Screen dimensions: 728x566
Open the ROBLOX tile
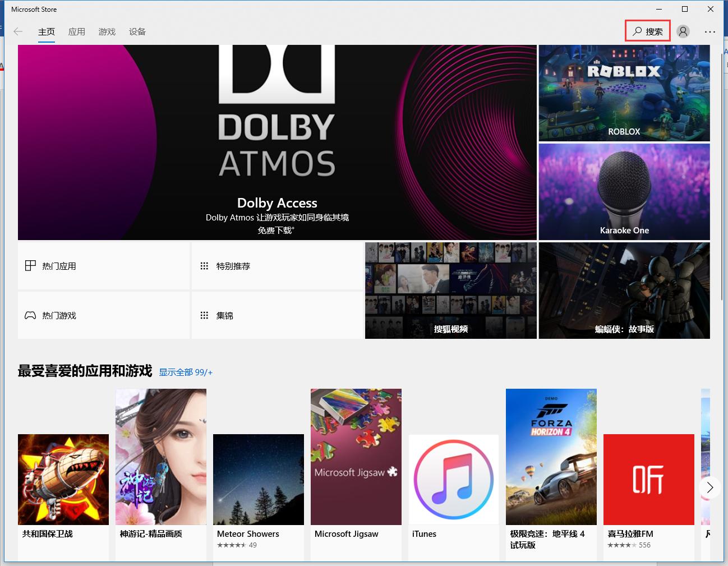624,93
